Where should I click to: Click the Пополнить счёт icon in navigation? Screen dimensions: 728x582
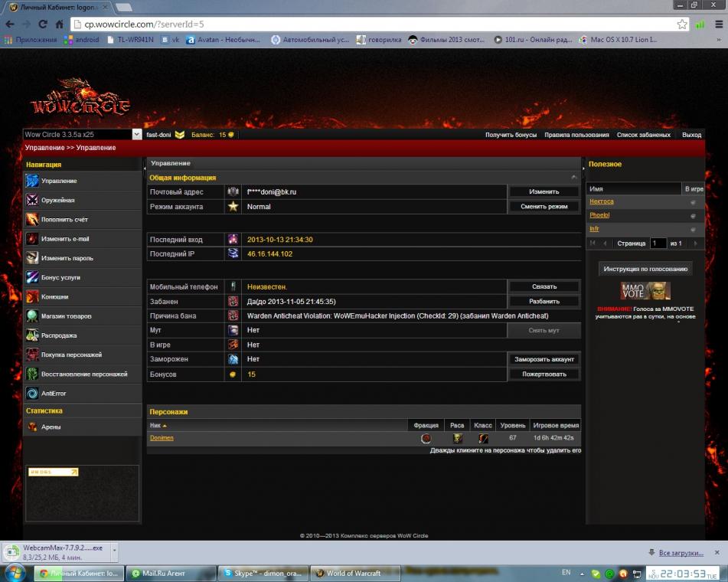32,219
